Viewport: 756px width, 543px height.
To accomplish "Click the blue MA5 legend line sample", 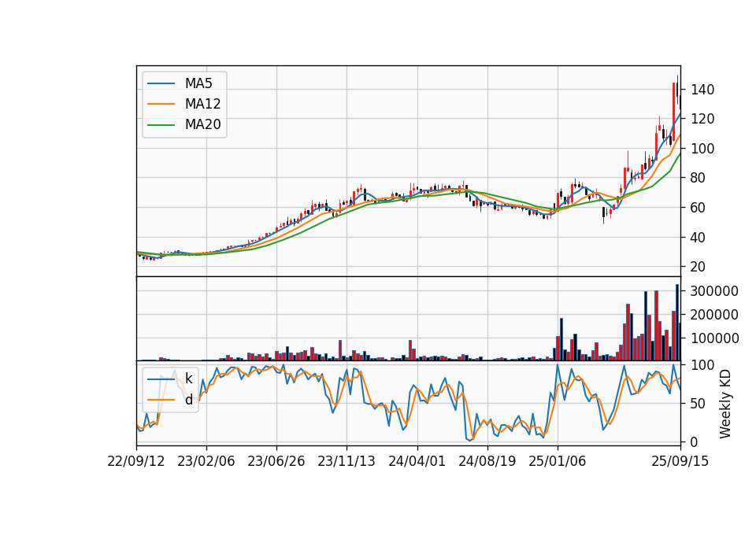I will pyautogui.click(x=161, y=83).
